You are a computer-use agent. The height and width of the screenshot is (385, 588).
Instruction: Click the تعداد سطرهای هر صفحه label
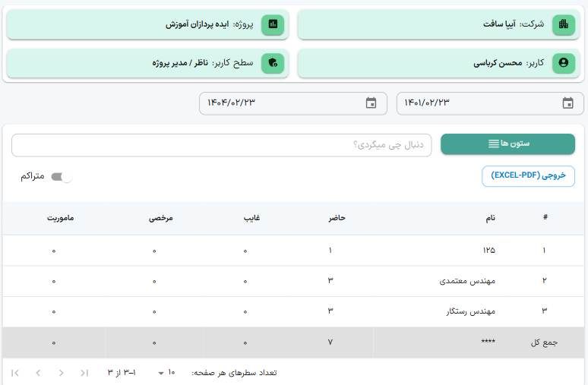click(235, 373)
